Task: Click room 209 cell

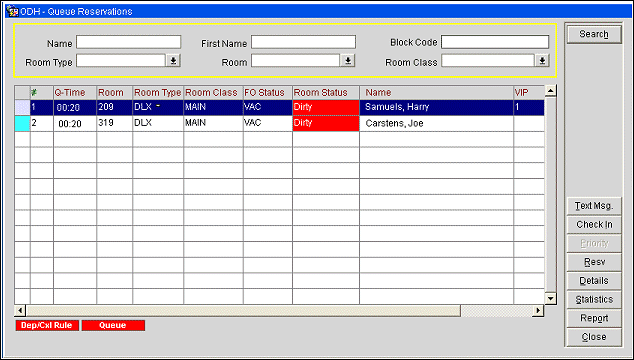Action: pyautogui.click(x=114, y=108)
